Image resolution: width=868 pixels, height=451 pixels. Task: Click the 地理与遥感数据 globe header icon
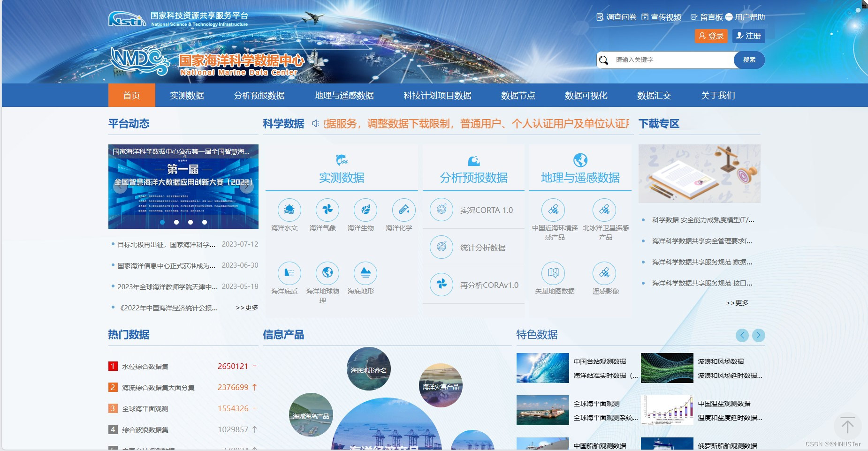[580, 160]
